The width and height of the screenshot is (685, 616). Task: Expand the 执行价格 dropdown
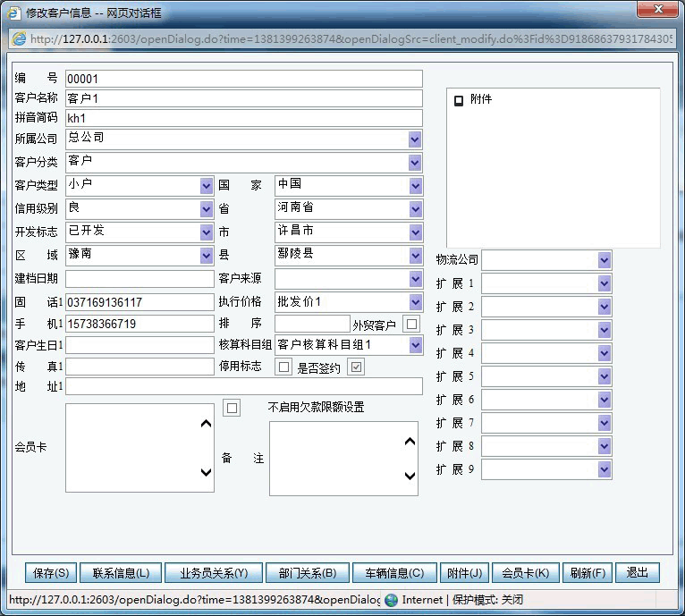tap(415, 302)
